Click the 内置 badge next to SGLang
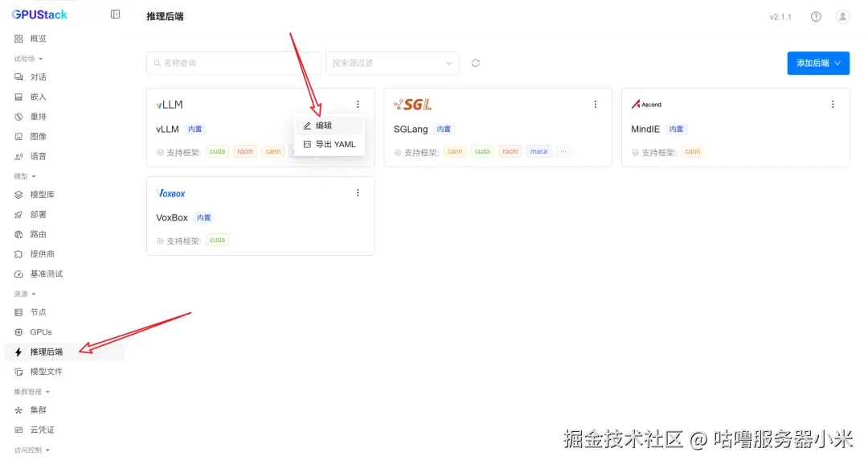868x465 pixels. [444, 130]
